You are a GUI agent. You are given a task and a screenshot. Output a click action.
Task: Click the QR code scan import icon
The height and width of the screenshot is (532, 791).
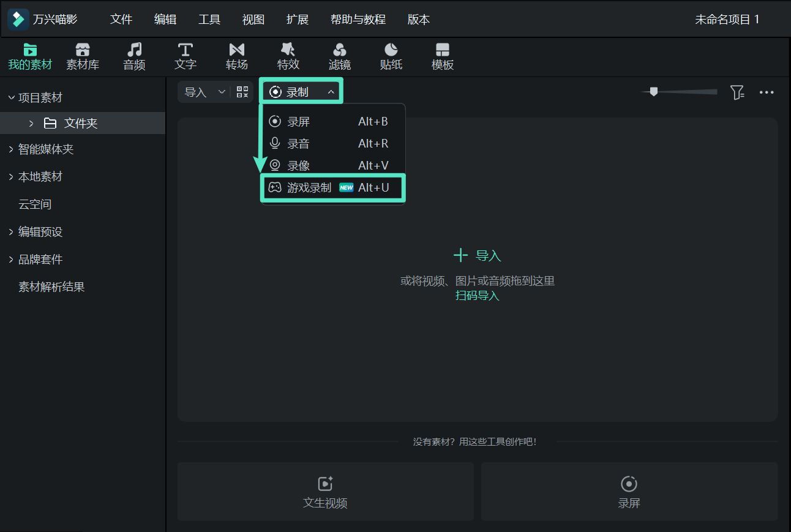pos(242,92)
